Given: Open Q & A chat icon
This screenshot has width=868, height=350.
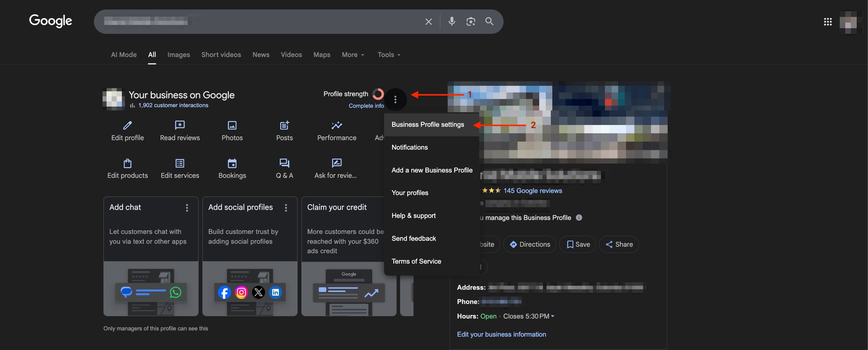Looking at the screenshot, I should tap(284, 163).
